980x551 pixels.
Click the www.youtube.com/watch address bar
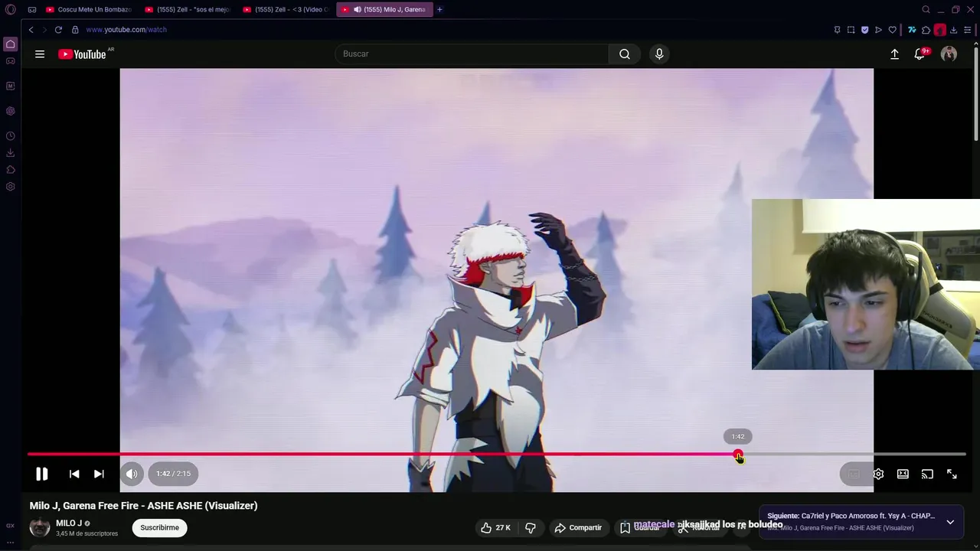pyautogui.click(x=126, y=29)
